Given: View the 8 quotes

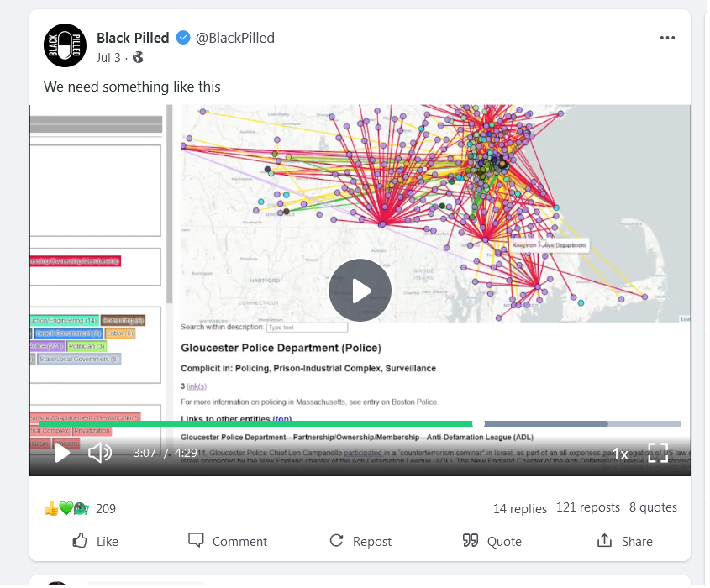Looking at the screenshot, I should point(653,507).
